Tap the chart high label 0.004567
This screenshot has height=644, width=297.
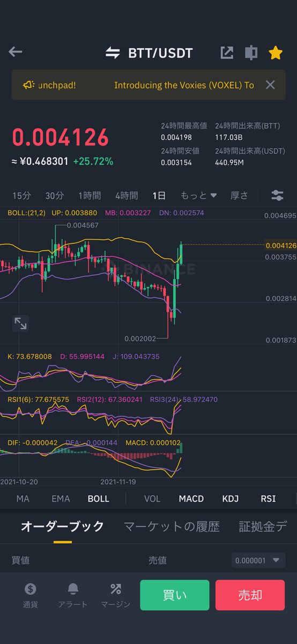[83, 225]
